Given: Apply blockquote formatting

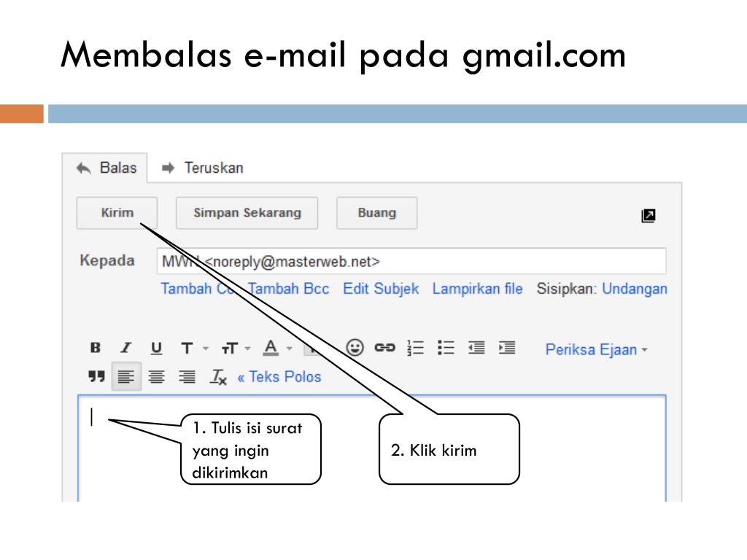Looking at the screenshot, I should [x=96, y=377].
